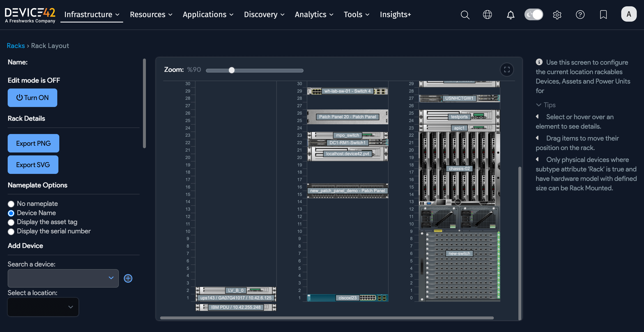Open the global search icon
The image size is (644, 332).
[465, 15]
